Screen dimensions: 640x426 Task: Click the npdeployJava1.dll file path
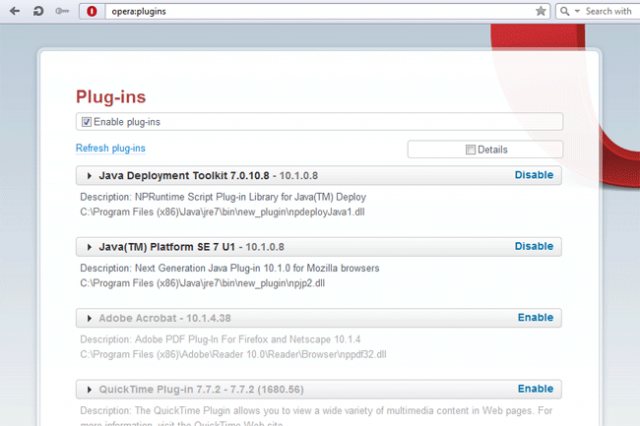(x=222, y=212)
